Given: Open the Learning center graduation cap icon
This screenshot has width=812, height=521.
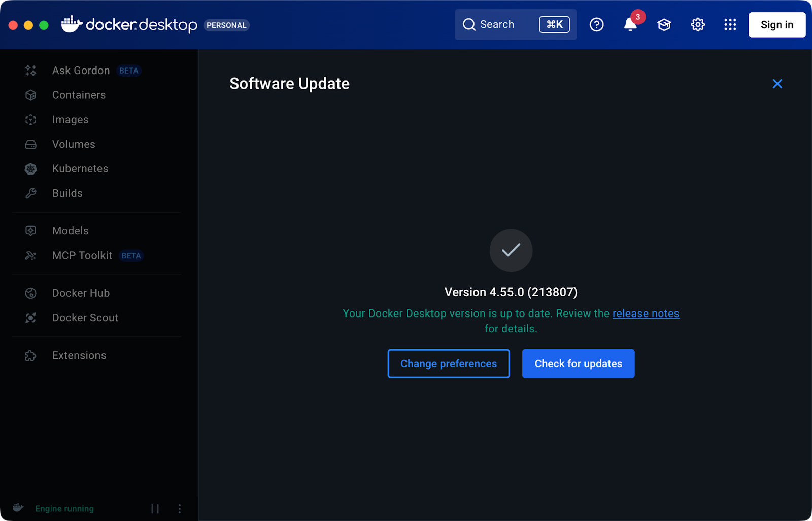Looking at the screenshot, I should pyautogui.click(x=664, y=24).
